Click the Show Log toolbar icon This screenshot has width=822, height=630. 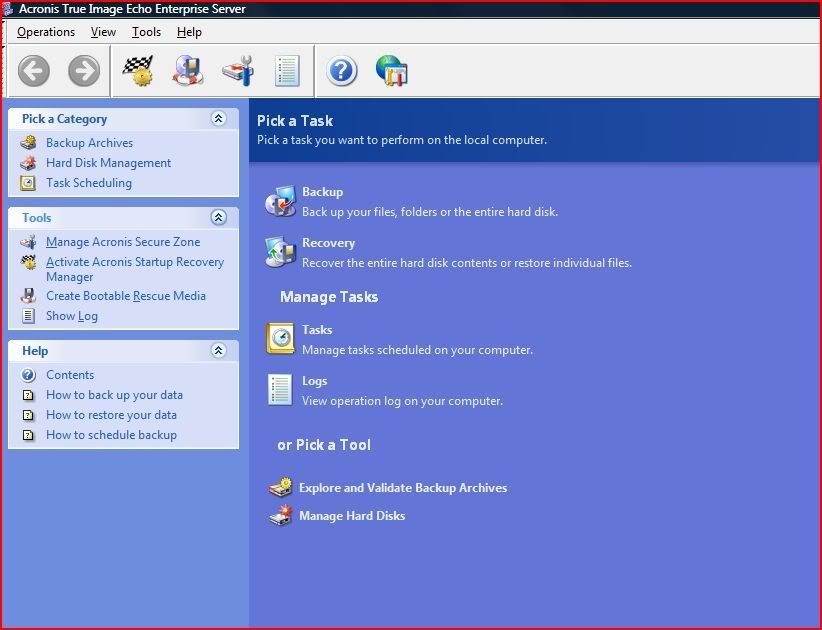(287, 71)
